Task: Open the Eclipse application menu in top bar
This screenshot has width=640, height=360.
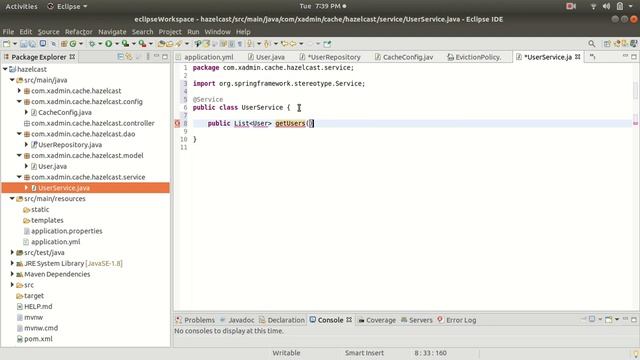Action: tap(67, 6)
